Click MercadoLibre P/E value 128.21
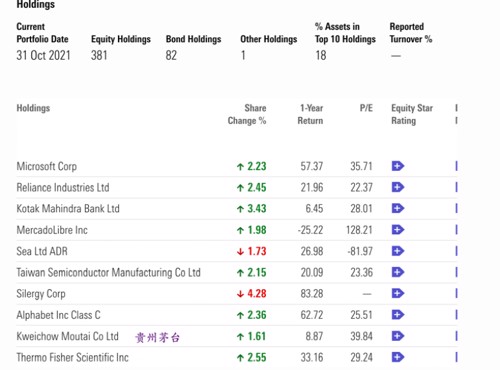The image size is (500, 370). coord(359,230)
